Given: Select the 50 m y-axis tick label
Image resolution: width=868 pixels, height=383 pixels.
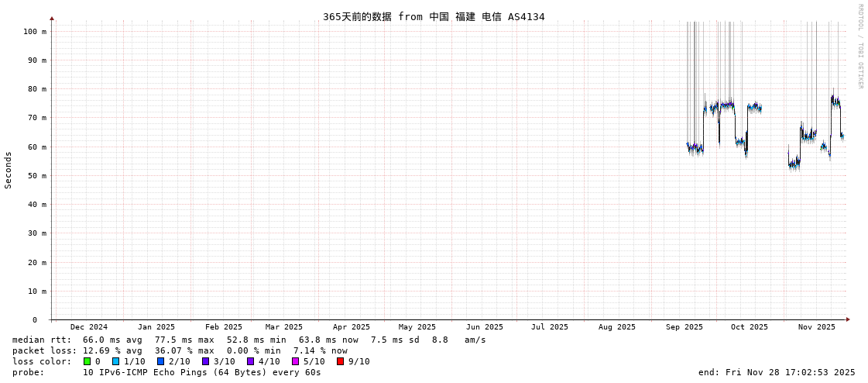Looking at the screenshot, I should [x=37, y=176].
